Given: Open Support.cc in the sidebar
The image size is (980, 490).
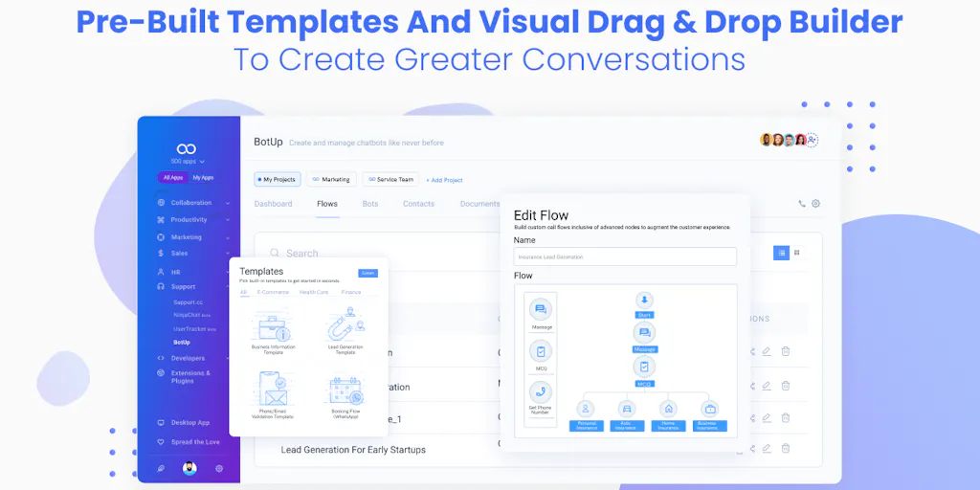Looking at the screenshot, I should tap(189, 302).
